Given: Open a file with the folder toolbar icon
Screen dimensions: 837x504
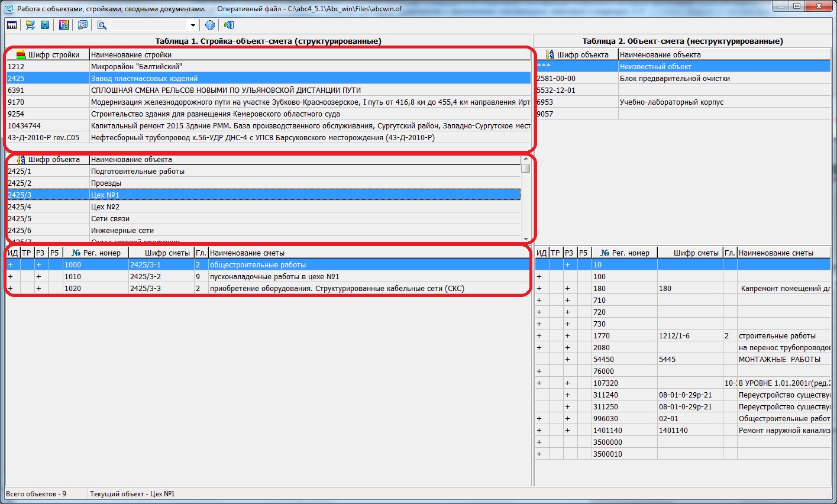Looking at the screenshot, I should point(30,25).
